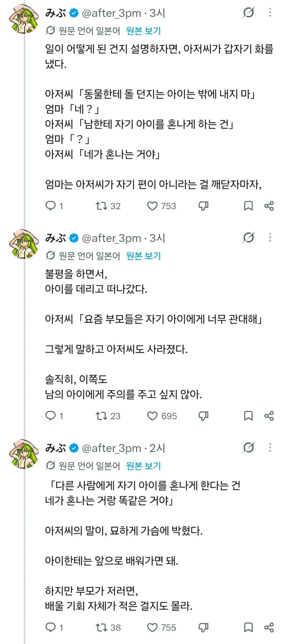Screen dimensions: 285x644
Task: Open the profile avatar of the first tweet
Action: 24,19
